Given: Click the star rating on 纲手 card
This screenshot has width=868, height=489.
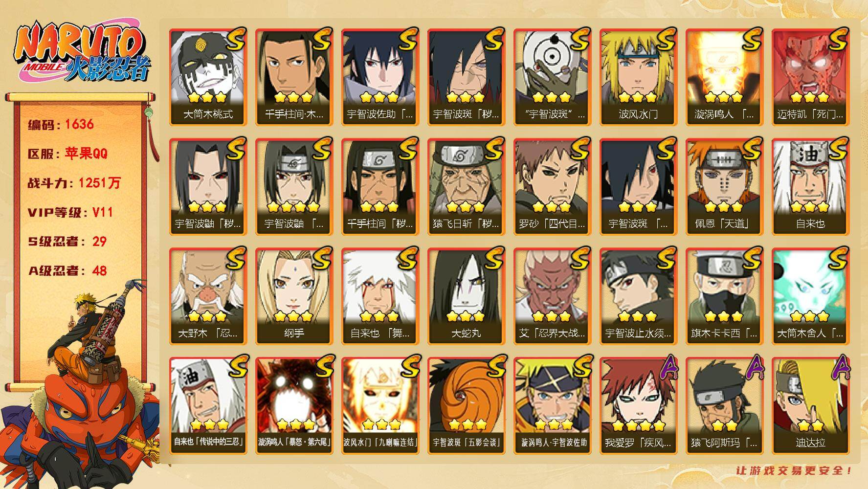Looking at the screenshot, I should click(x=293, y=316).
